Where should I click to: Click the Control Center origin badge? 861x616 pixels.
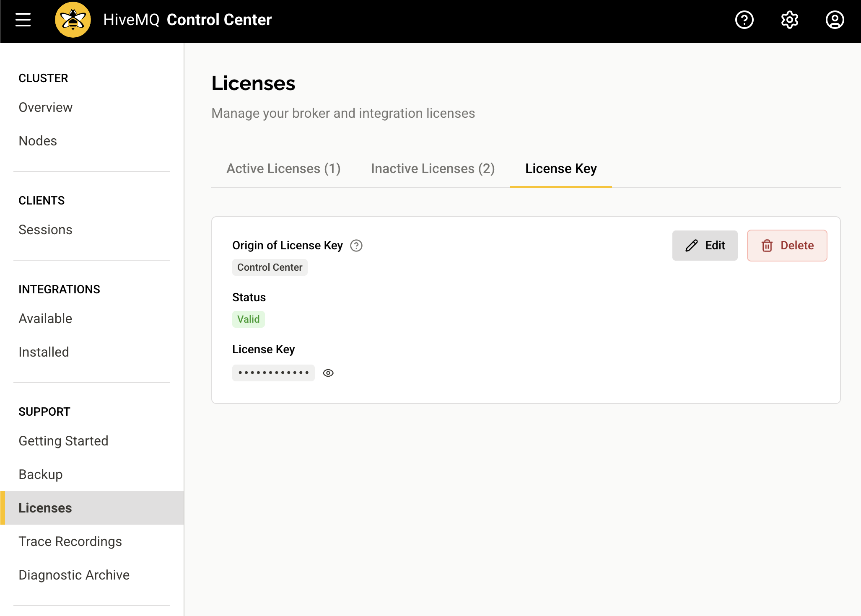coord(270,267)
